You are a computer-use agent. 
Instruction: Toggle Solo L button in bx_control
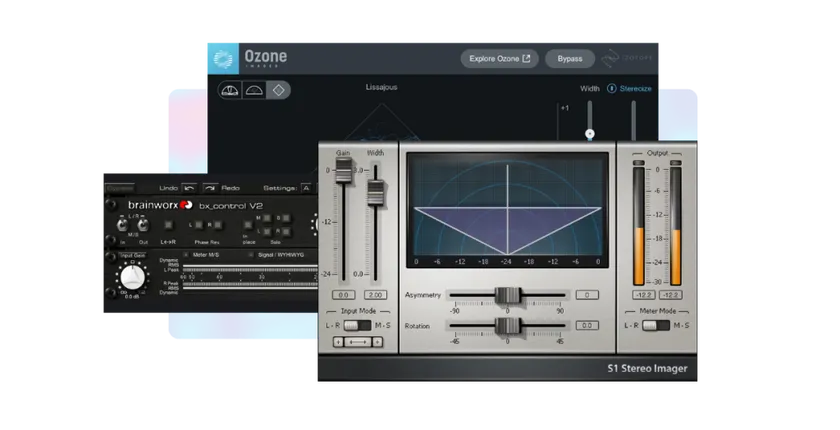(x=267, y=231)
